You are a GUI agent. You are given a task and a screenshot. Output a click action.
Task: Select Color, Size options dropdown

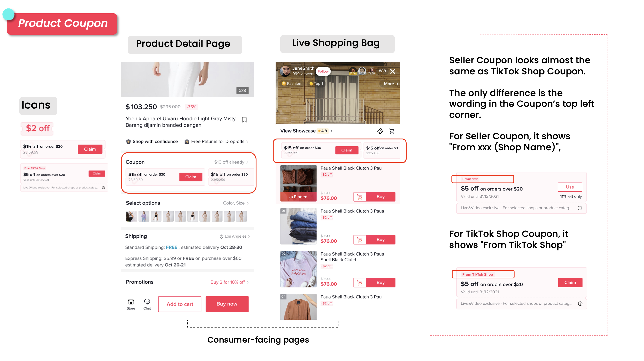tap(237, 203)
